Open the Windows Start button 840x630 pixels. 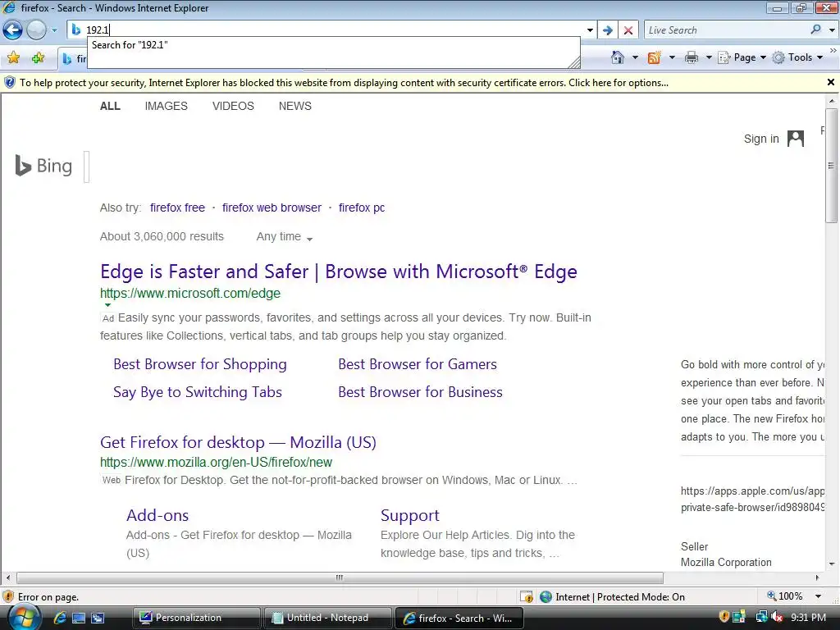coord(23,618)
